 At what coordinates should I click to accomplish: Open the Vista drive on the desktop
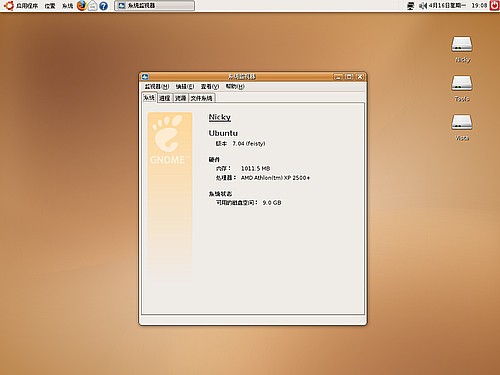[462, 128]
